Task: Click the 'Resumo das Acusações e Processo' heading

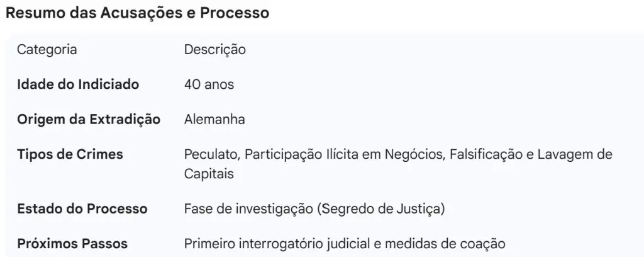Action: click(137, 13)
